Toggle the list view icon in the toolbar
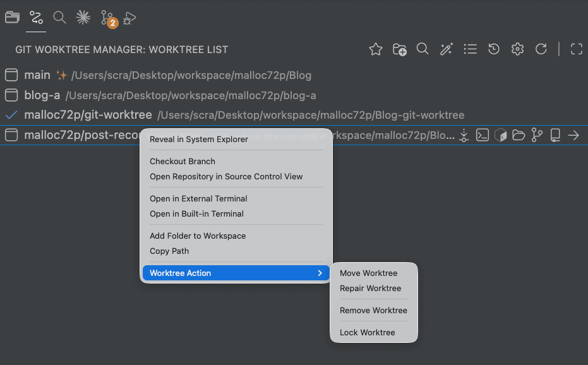This screenshot has height=365, width=588. (470, 49)
